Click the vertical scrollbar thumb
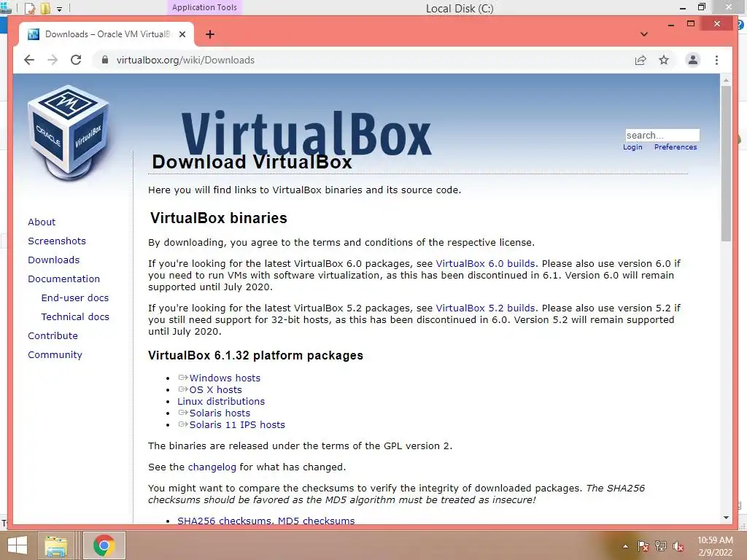The height and width of the screenshot is (560, 747). click(x=726, y=164)
